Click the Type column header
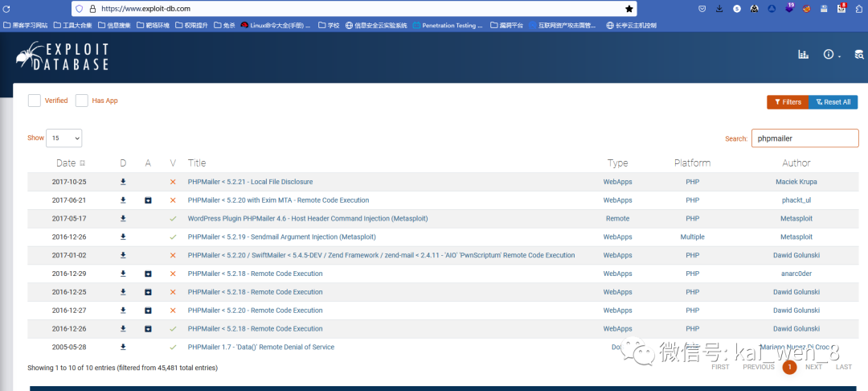Screen dimensions: 868x391 [618, 163]
